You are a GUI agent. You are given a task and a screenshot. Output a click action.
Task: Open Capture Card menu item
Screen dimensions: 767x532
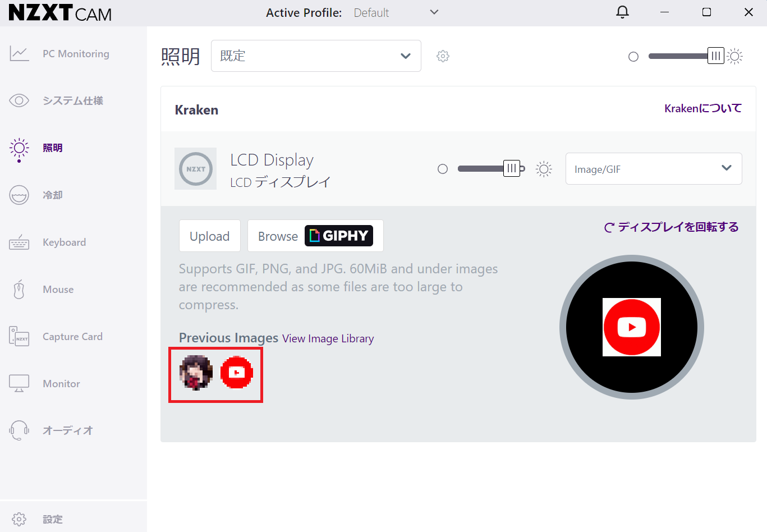coord(73,337)
